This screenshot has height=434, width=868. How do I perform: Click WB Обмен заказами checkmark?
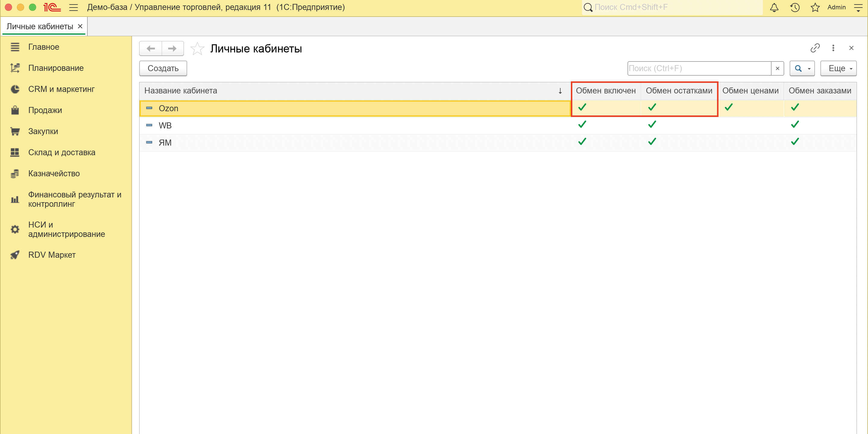point(795,125)
